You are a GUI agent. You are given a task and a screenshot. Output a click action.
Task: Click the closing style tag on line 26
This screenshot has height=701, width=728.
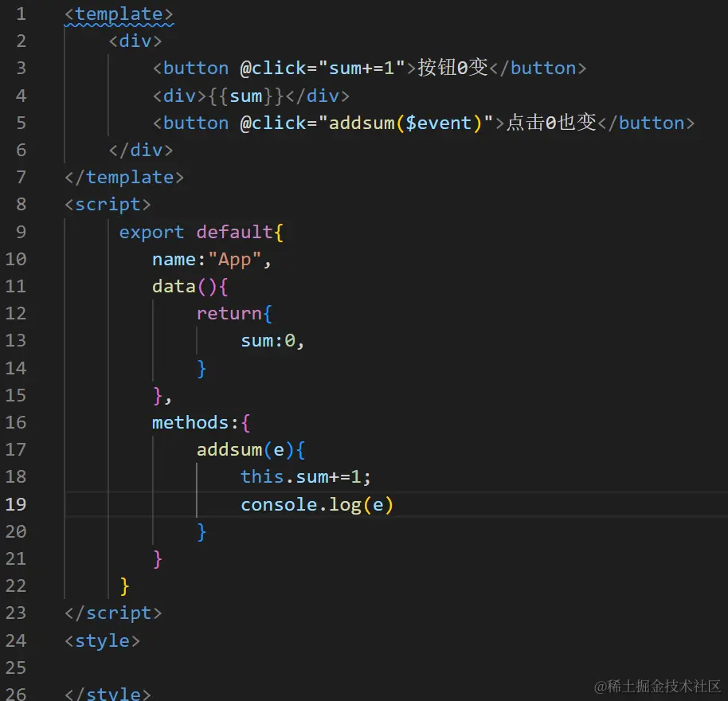(108, 694)
